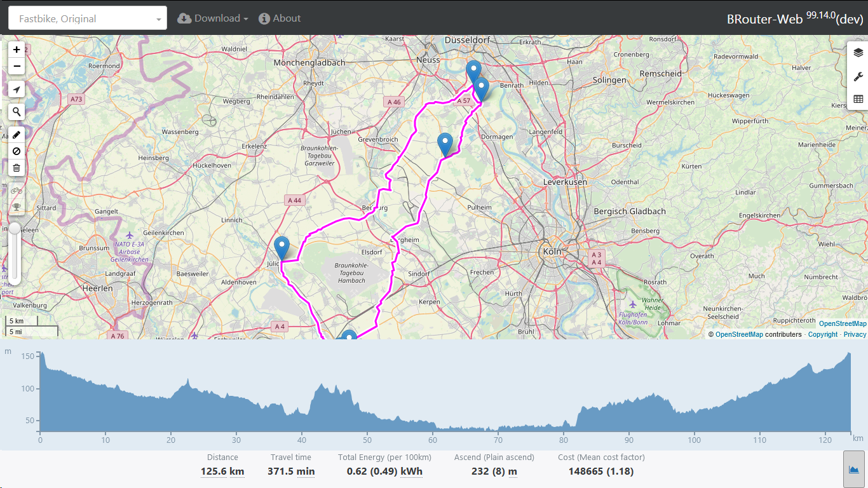Click the waypoint marker near Jülich
Image resolution: width=868 pixels, height=488 pixels.
click(x=281, y=247)
